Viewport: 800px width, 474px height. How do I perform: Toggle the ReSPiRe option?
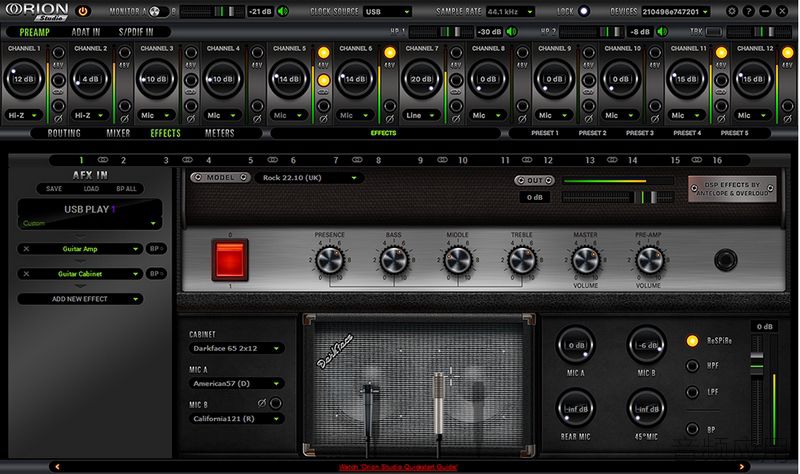click(692, 341)
